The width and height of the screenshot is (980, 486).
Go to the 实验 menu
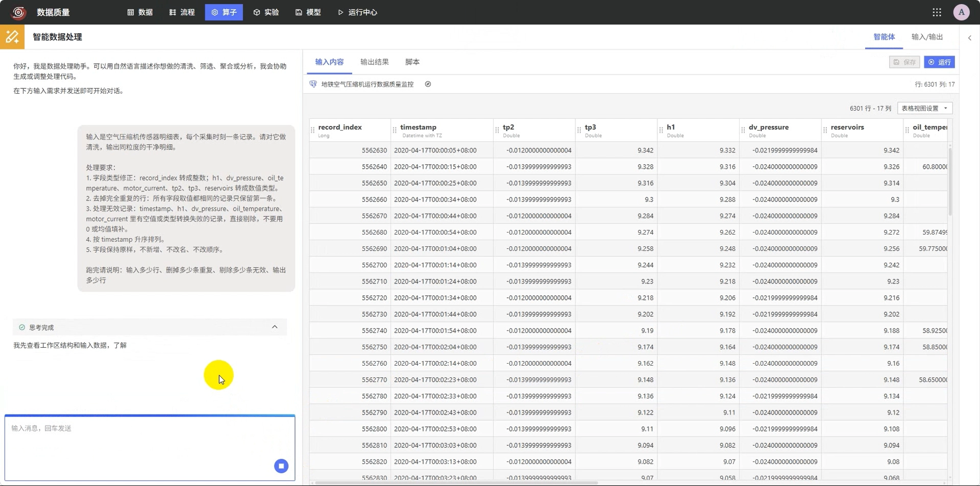coord(266,12)
